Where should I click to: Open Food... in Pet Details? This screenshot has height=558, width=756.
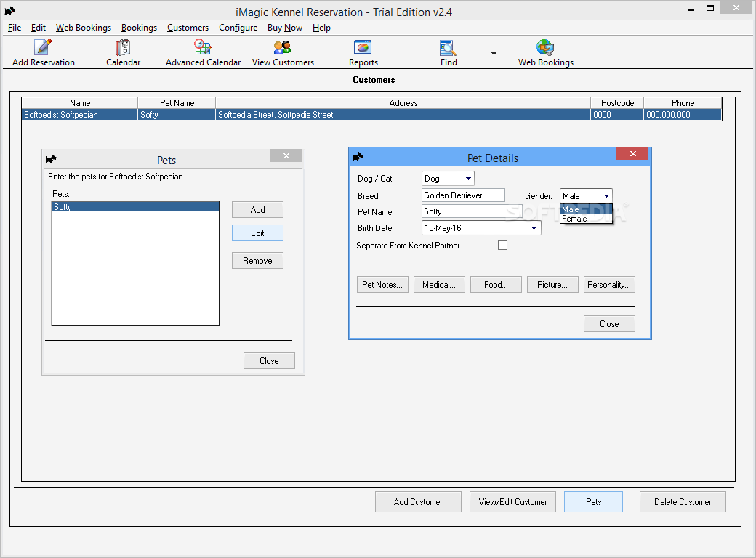pos(496,285)
